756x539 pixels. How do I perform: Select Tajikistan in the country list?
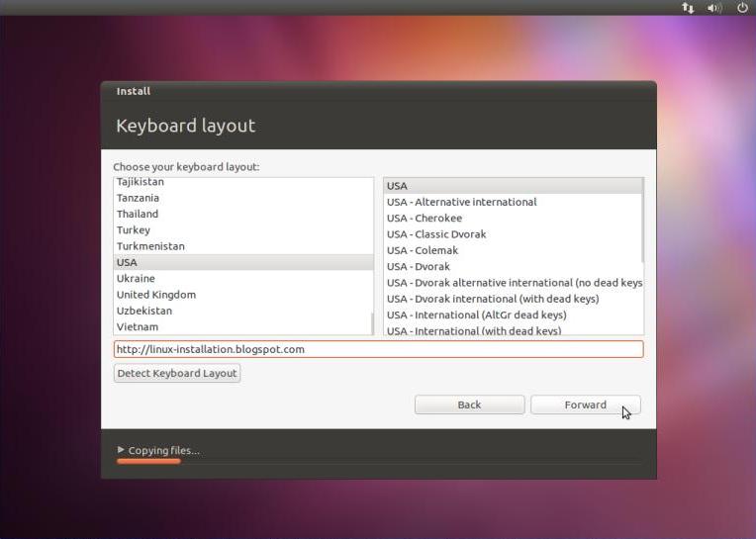pyautogui.click(x=243, y=182)
